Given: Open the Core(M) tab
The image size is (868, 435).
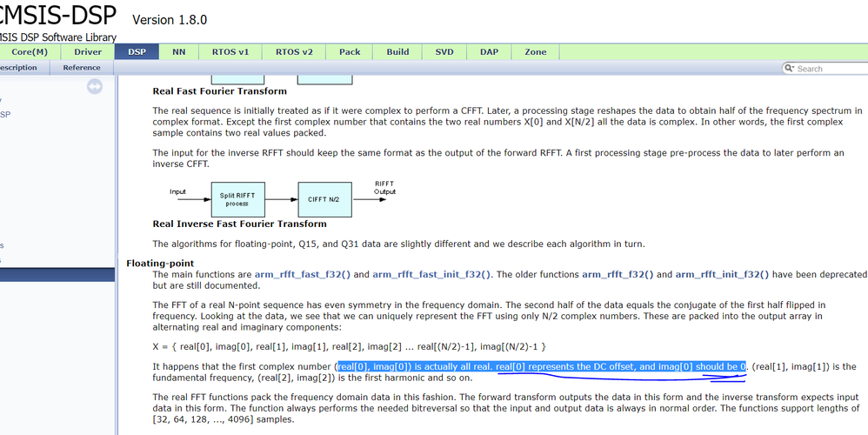Looking at the screenshot, I should pyautogui.click(x=28, y=52).
